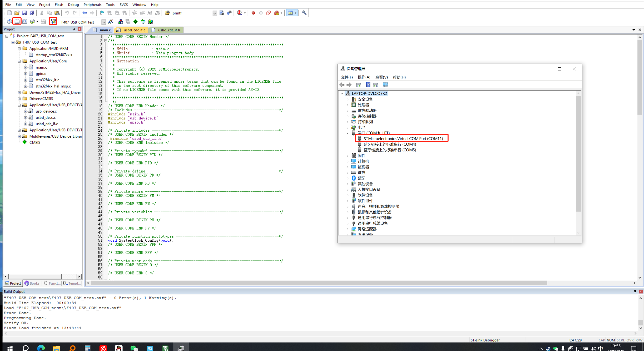Viewport: 644px width, 351px height.
Task: Collapse the 端口 (COM和LPT) node in Device Manager
Action: pos(348,133)
